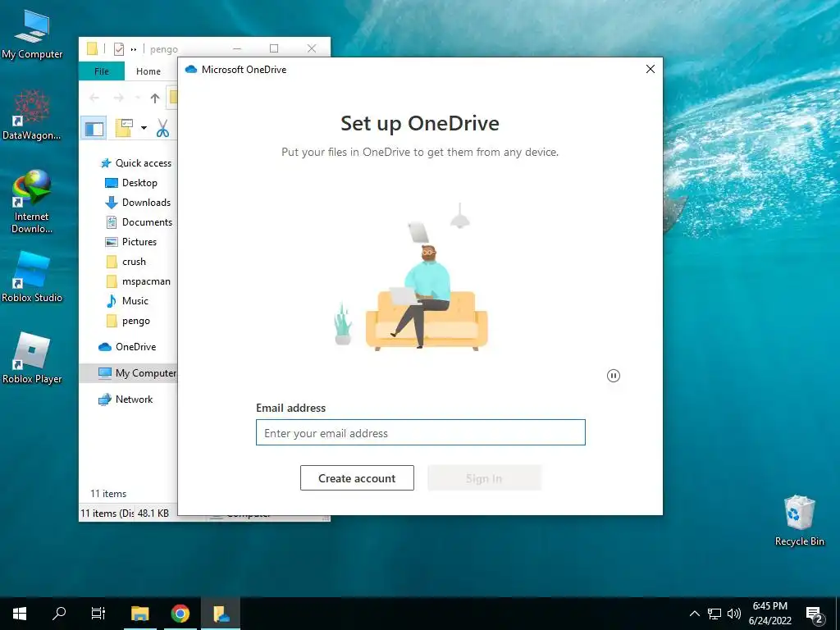Open My Computer desktop icon
This screenshot has width=840, height=630.
(x=32, y=33)
